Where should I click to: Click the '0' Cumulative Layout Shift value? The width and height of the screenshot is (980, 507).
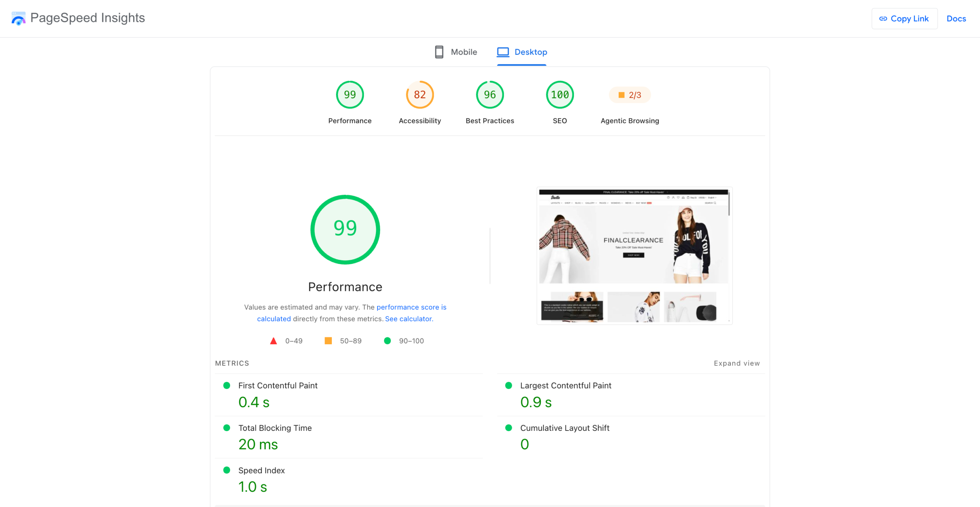pos(524,444)
